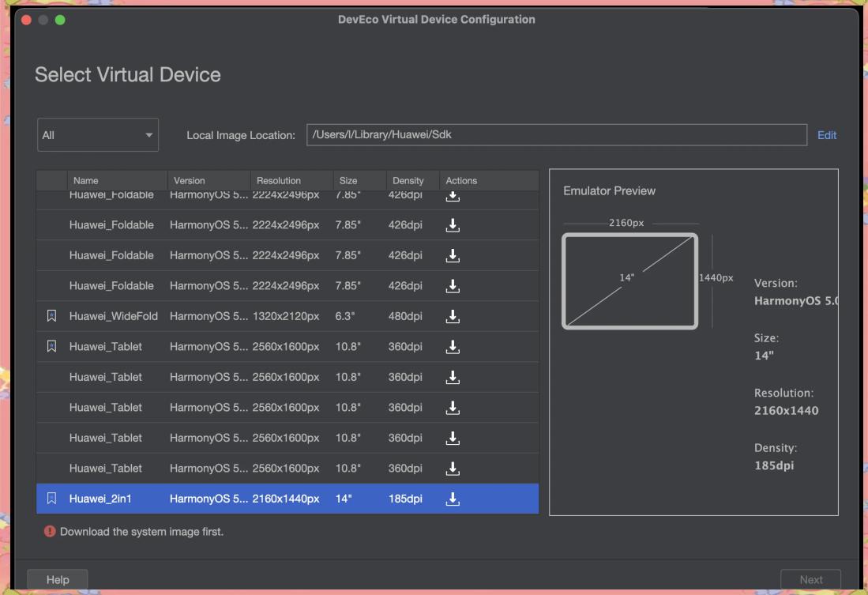Click the bookmark icon beside Huawei_2in1

(x=51, y=498)
